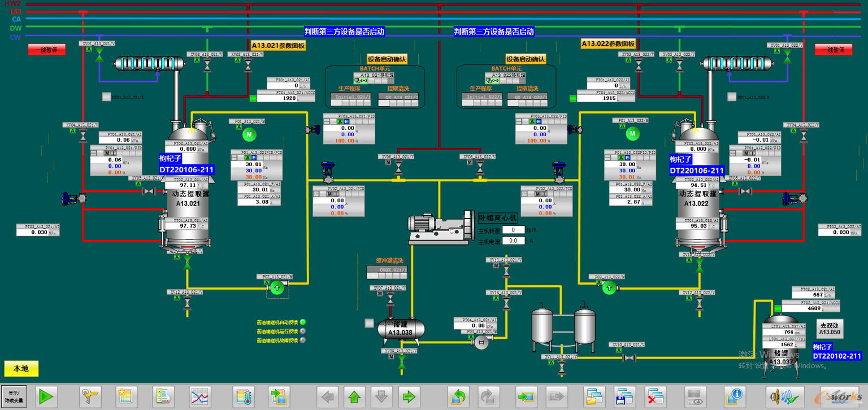This screenshot has height=410, width=868.
Task: Click the green right arrow navigation icon
Action: [409, 396]
